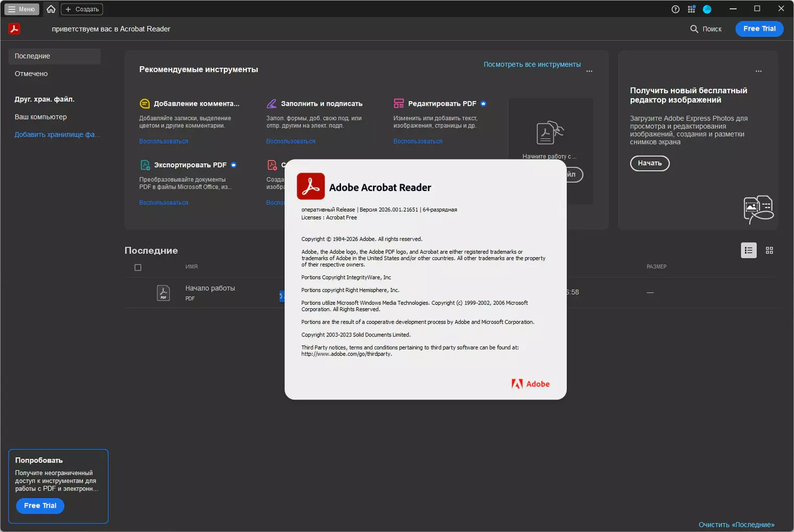Viewport: 794px width, 532px height.
Task: Go to the Home icon
Action: point(51,9)
